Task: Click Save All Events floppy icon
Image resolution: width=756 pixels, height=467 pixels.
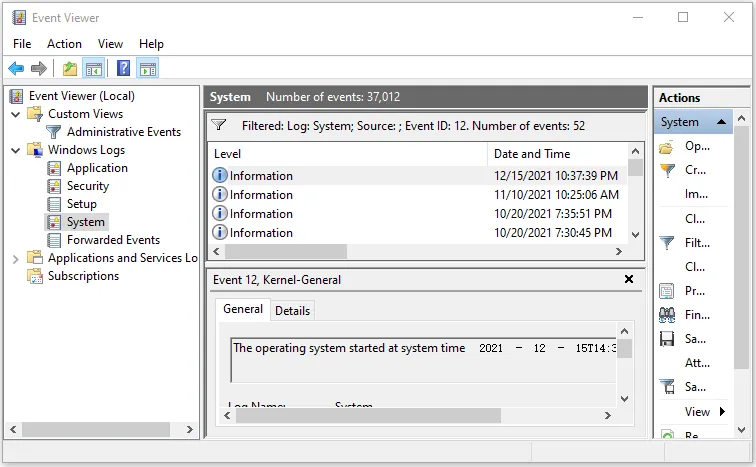Action: pyautogui.click(x=667, y=339)
